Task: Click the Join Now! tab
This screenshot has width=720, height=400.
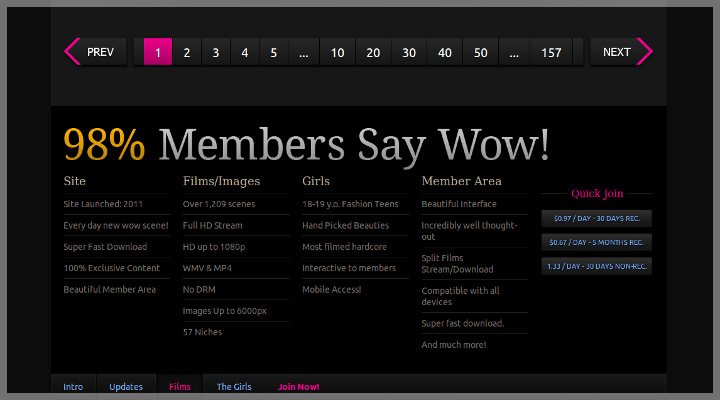Action: point(298,387)
